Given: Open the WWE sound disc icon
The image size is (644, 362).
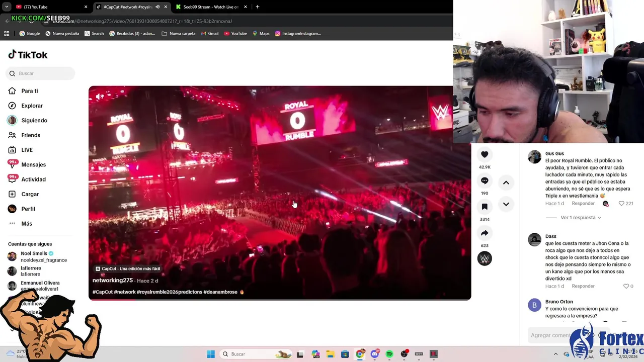Looking at the screenshot, I should (x=485, y=258).
